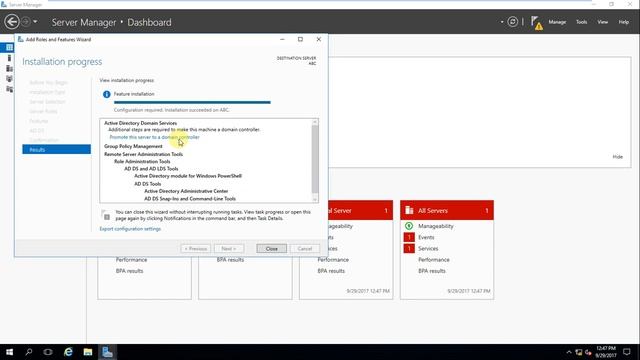Open Performance in Local Server tile
Viewport: 640px width, 360px height.
[333, 260]
